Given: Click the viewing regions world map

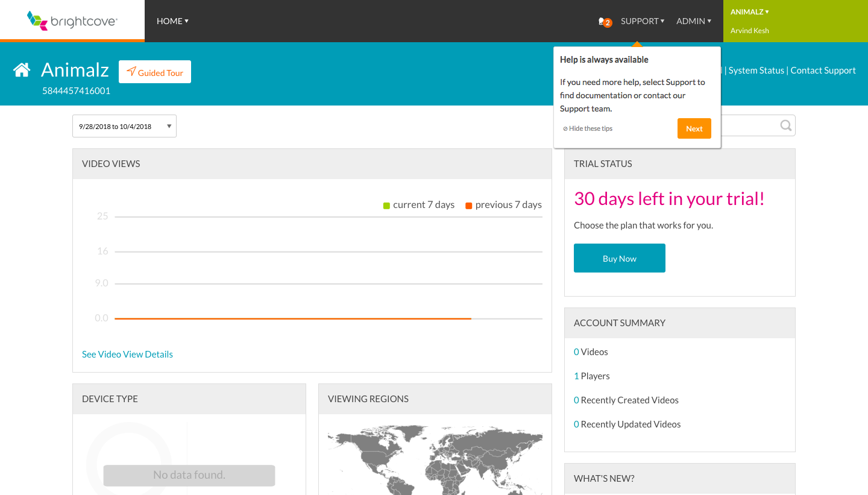Looking at the screenshot, I should [435, 459].
